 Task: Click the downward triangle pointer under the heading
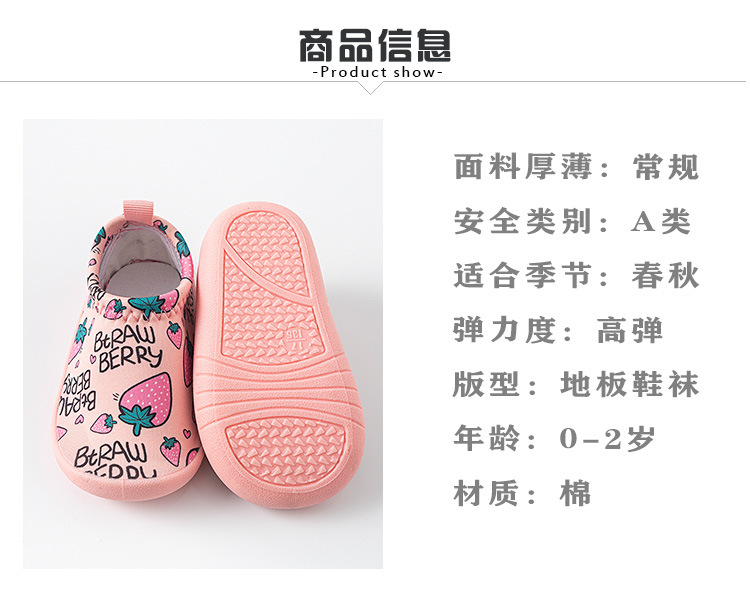(x=370, y=88)
